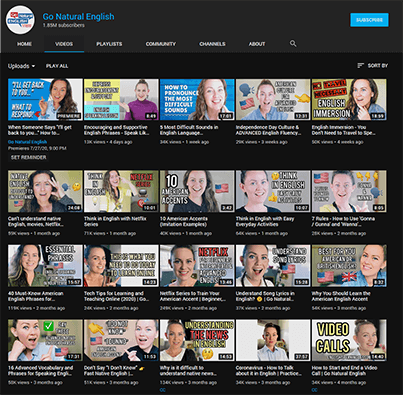The width and height of the screenshot is (403, 395).
Task: Open the Community tab
Action: point(161,44)
